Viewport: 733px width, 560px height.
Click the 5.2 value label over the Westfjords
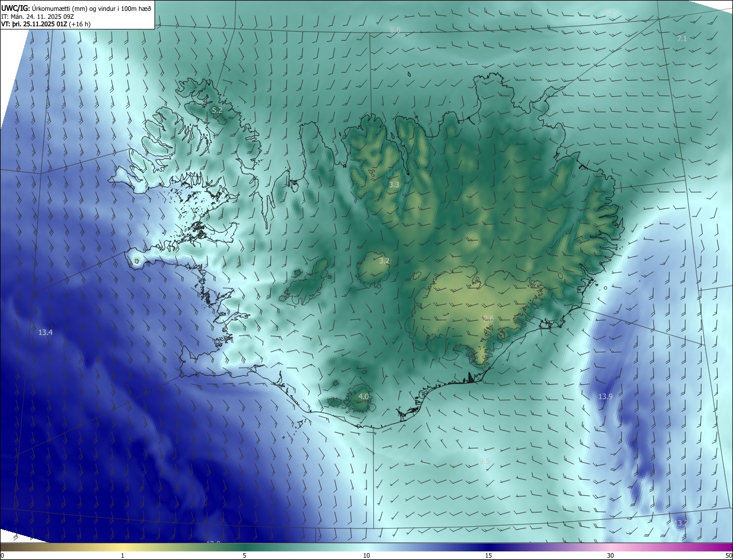217,110
